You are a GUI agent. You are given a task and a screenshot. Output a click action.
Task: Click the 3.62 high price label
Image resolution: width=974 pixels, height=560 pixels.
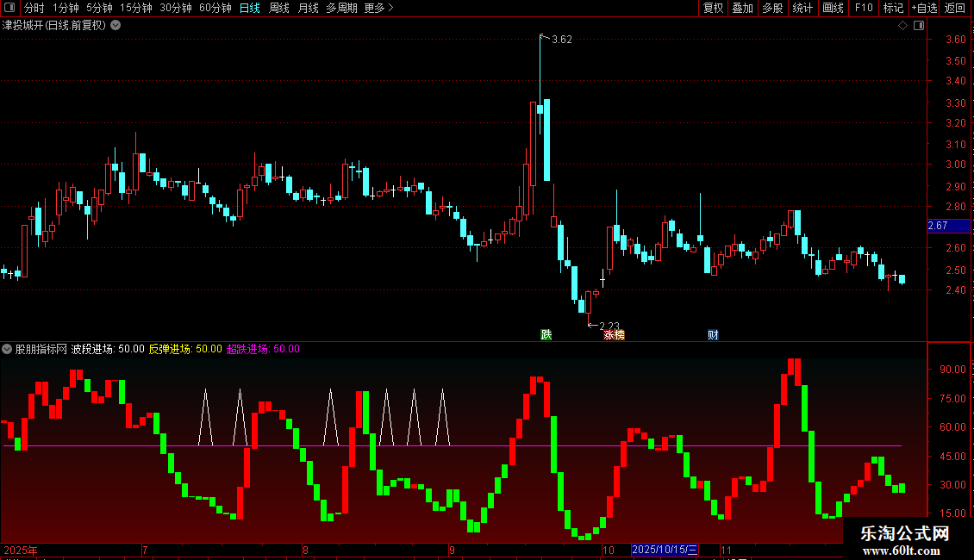click(561, 39)
